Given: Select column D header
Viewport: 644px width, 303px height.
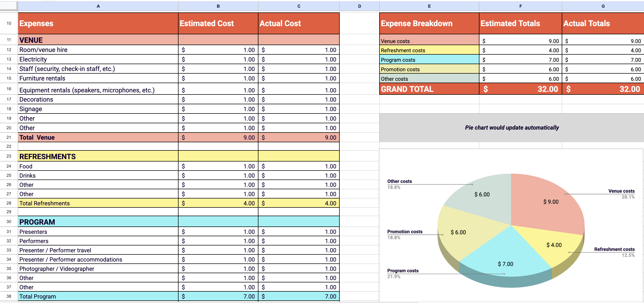Looking at the screenshot, I should pos(359,6).
